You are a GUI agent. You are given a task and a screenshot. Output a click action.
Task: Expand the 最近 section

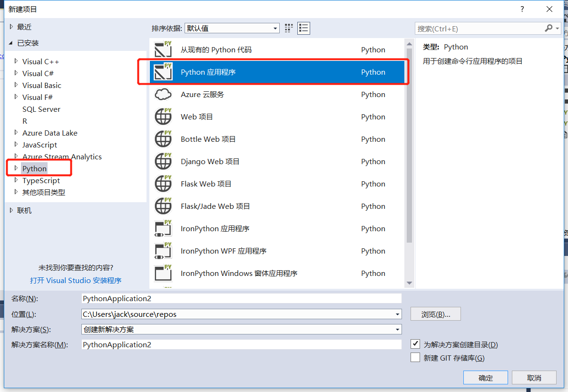pos(11,27)
